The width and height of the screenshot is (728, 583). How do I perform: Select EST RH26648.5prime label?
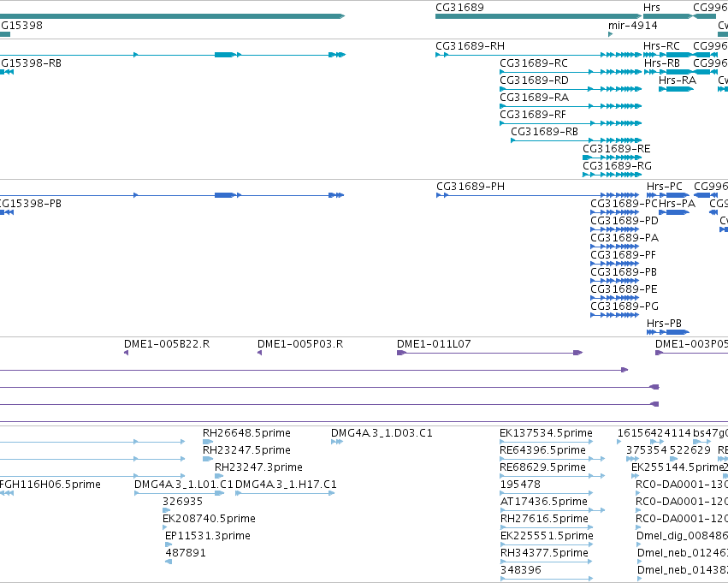click(246, 433)
